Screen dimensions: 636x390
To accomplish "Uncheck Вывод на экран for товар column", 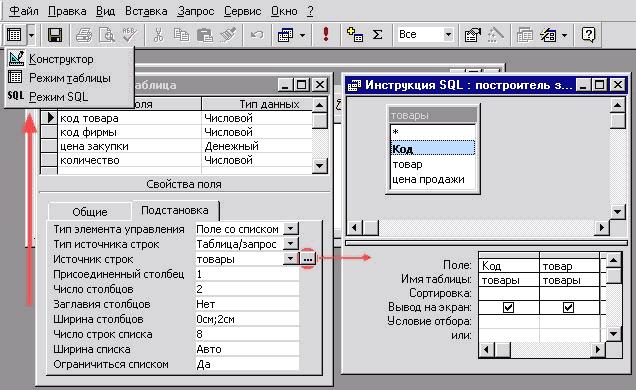I will [x=569, y=307].
